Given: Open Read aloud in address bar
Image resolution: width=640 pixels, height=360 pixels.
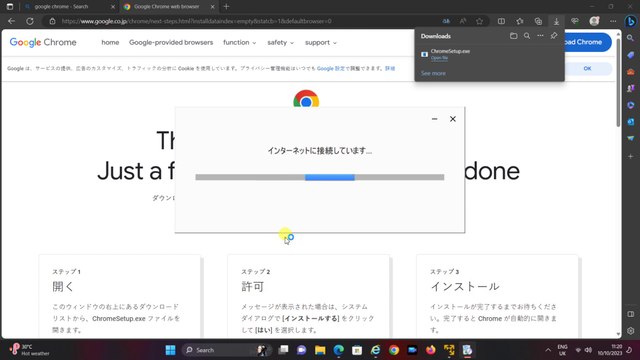Looking at the screenshot, I should (x=463, y=21).
